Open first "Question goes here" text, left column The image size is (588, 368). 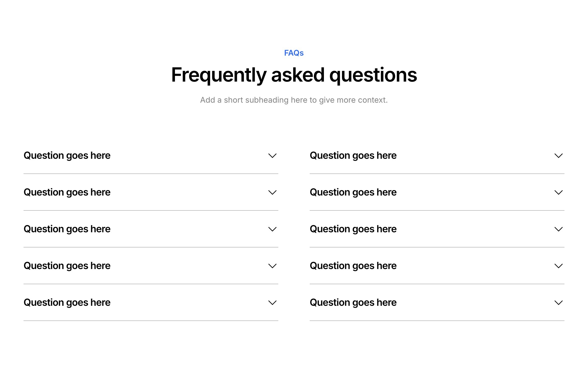67,156
